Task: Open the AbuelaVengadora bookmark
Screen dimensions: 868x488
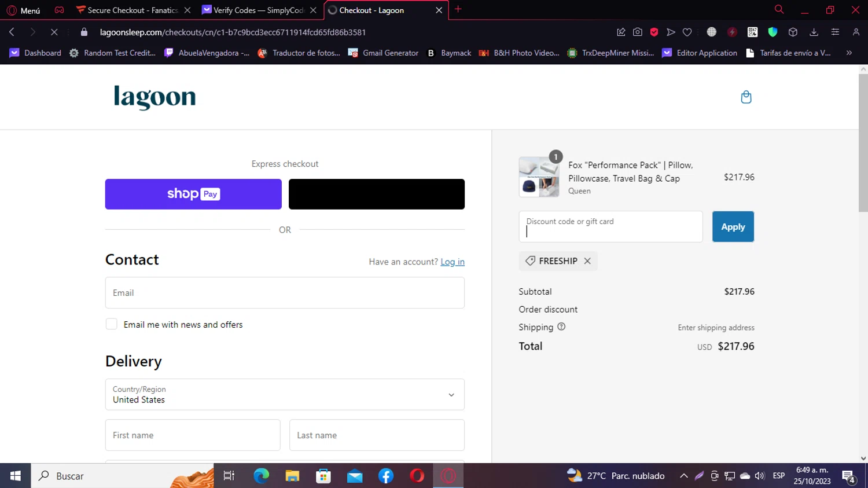Action: tap(207, 53)
